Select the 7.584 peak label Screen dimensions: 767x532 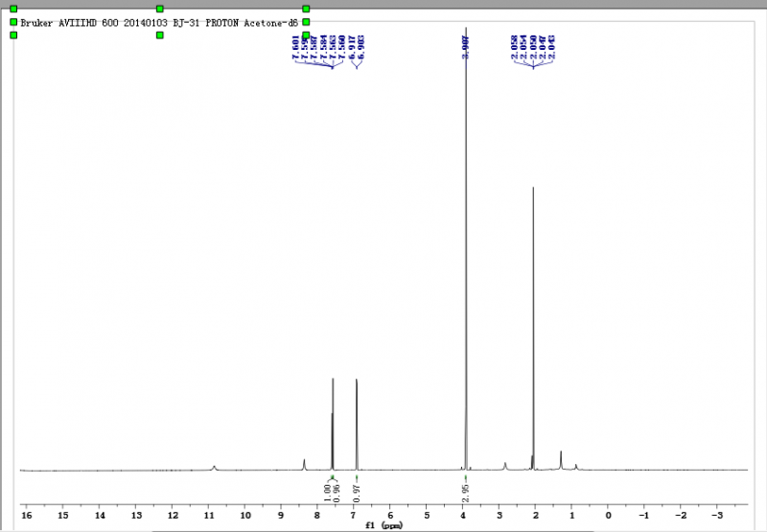(x=323, y=47)
